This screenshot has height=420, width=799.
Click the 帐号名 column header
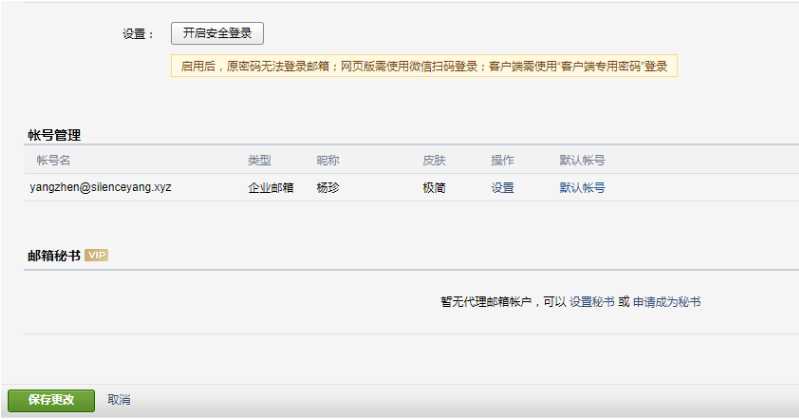[53, 160]
